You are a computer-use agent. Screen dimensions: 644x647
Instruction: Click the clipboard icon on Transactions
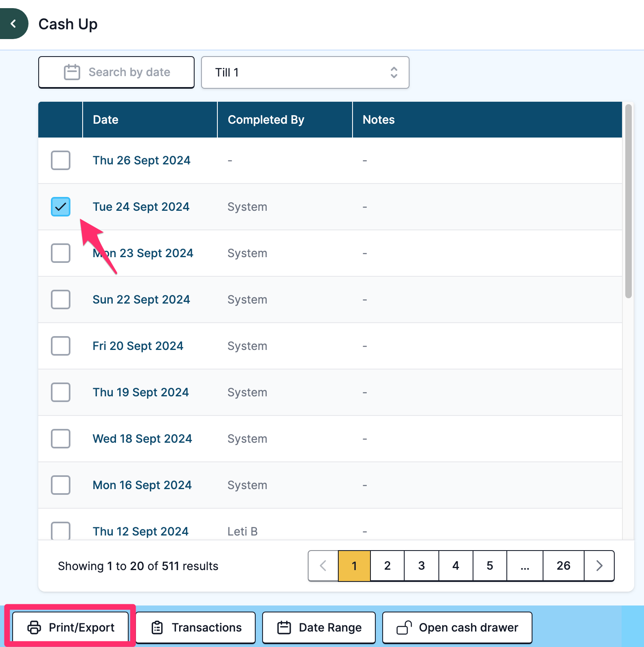(x=157, y=627)
